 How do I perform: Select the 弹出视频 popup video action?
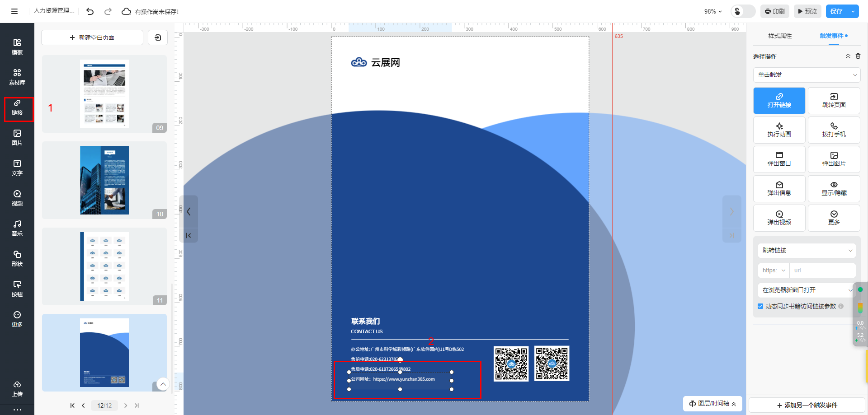779,218
